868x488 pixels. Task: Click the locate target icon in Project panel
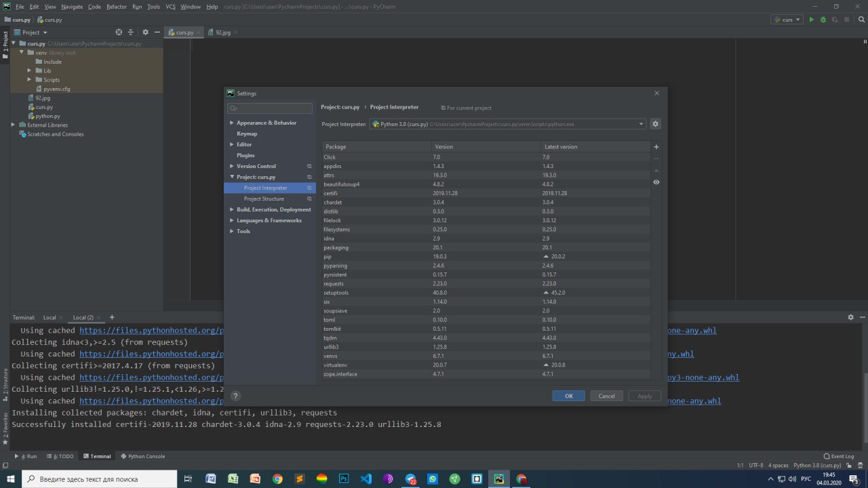[119, 32]
